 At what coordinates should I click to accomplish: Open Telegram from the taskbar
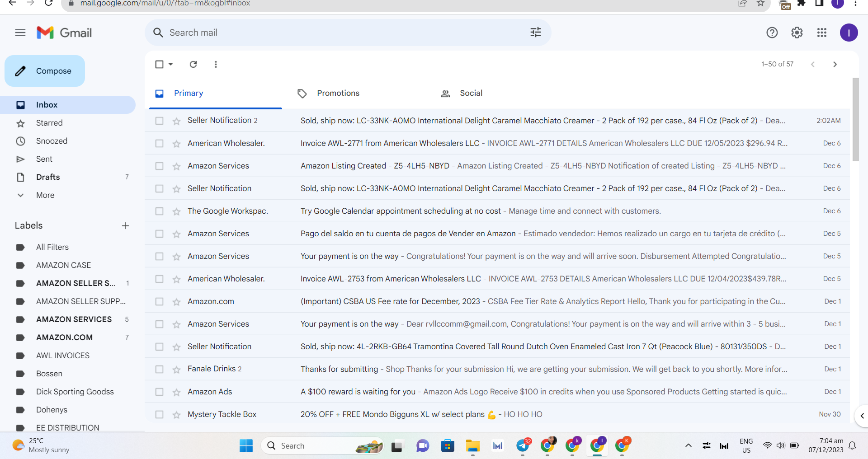pyautogui.click(x=523, y=446)
